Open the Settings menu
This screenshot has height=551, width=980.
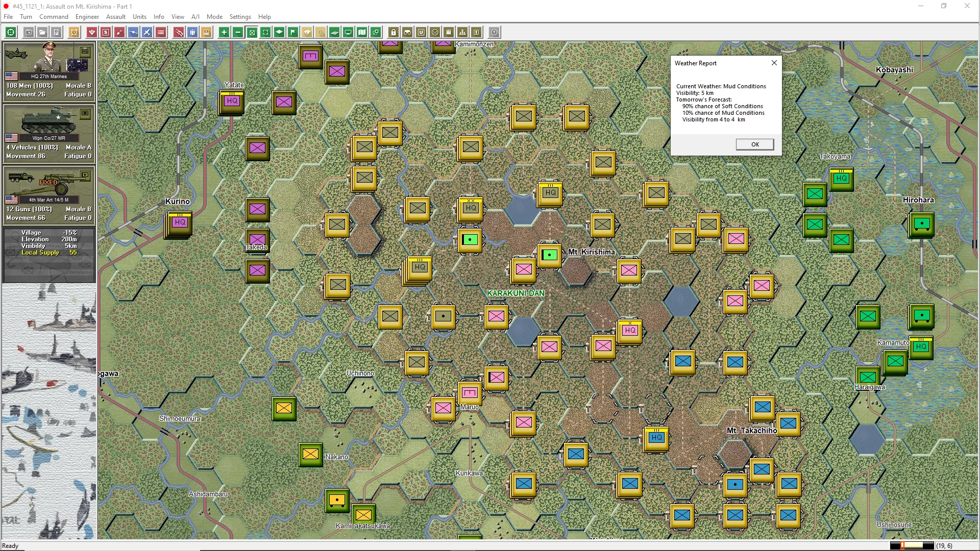(240, 17)
